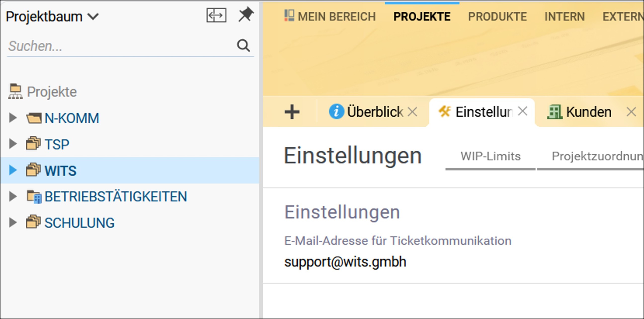The image size is (644, 319).
Task: Close the Überblick tab
Action: point(412,112)
